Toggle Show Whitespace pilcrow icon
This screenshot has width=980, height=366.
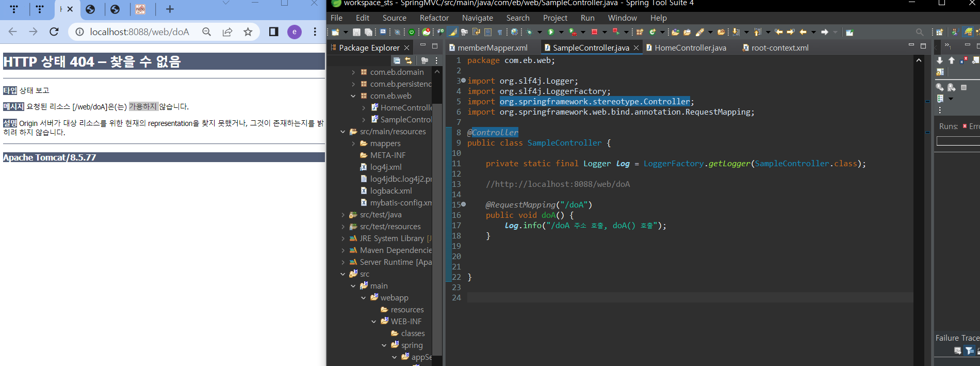pos(500,33)
